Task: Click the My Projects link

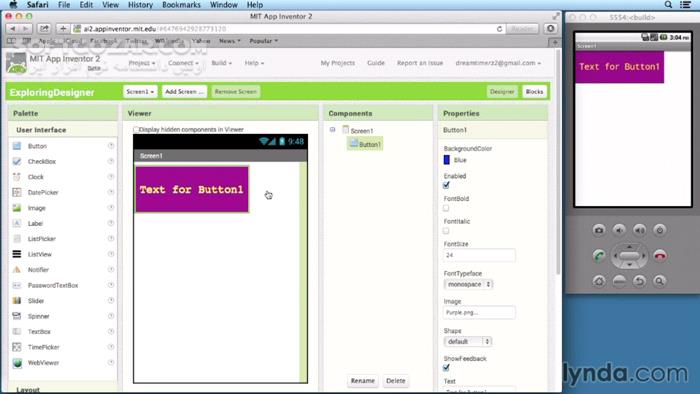Action: pos(338,63)
